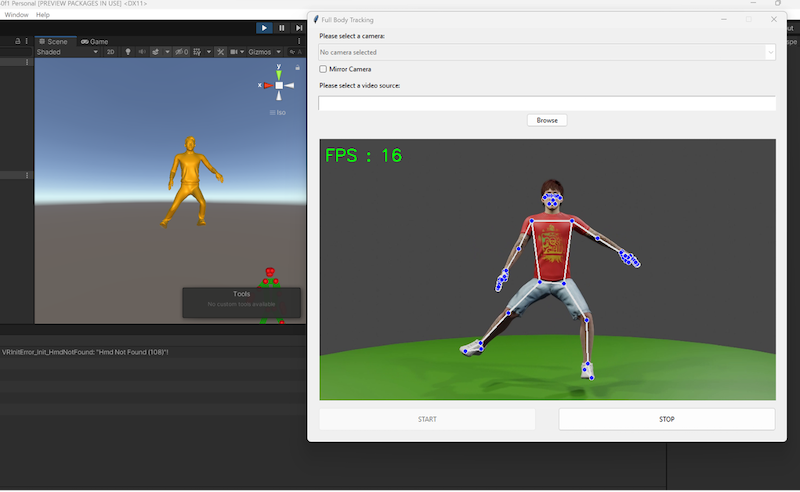800x492 pixels.
Task: Toggle the 2D view mode button
Action: click(111, 52)
